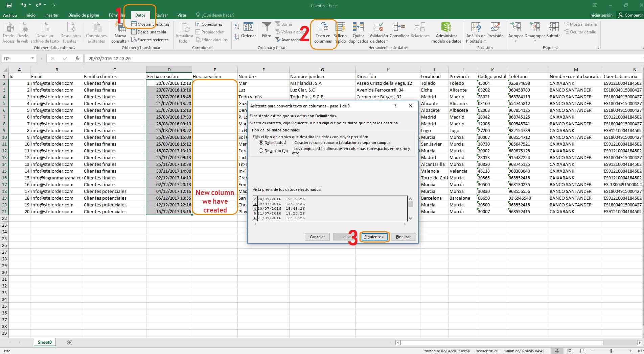Switch to page layout view in status bar
The height and width of the screenshot is (354, 644).
570,351
